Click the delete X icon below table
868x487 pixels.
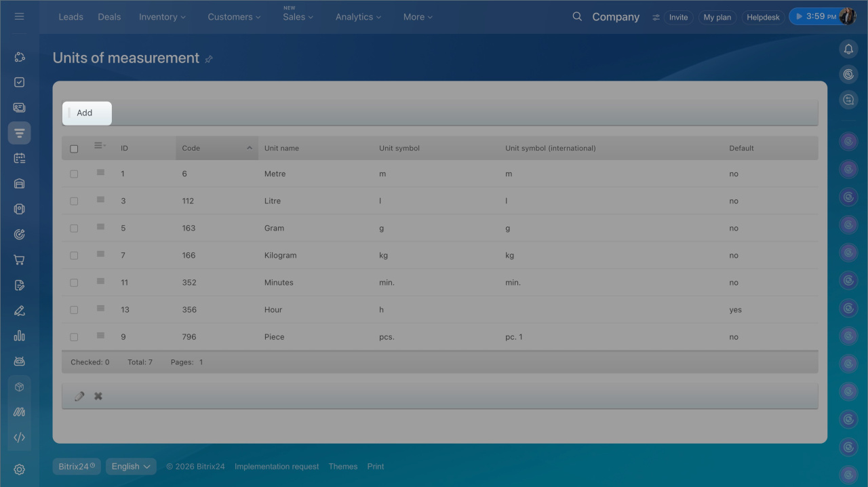tap(98, 396)
